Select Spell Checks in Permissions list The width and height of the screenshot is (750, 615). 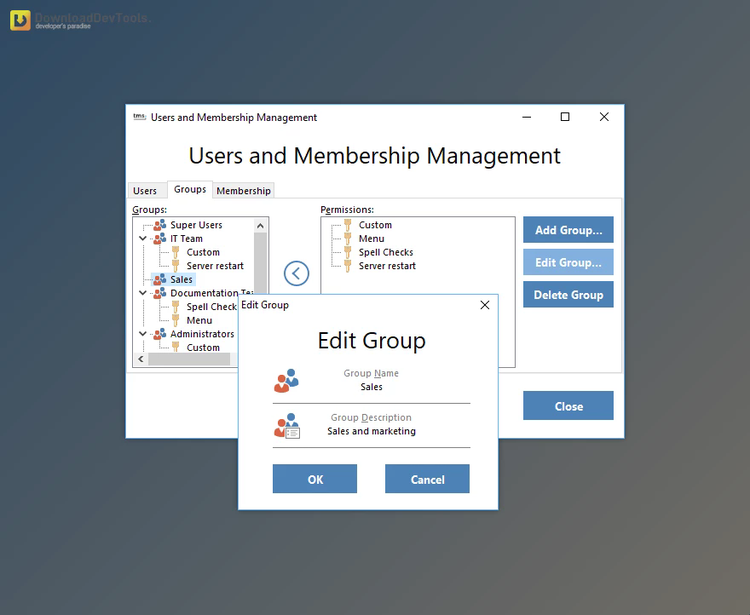click(x=386, y=252)
